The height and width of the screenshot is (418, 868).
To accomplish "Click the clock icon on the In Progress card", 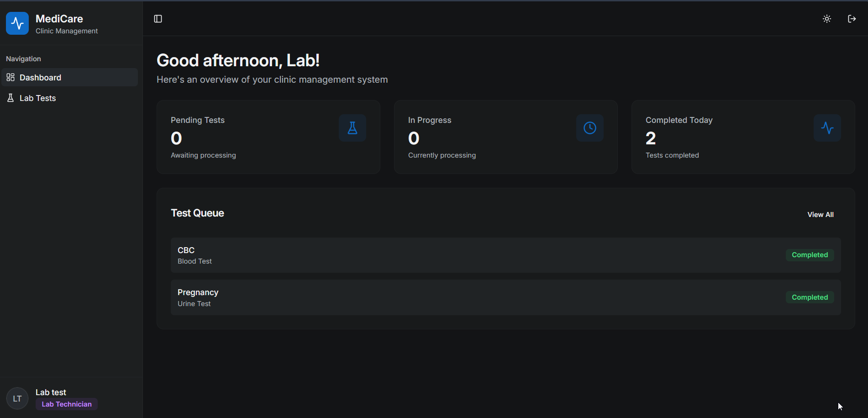I will point(589,128).
